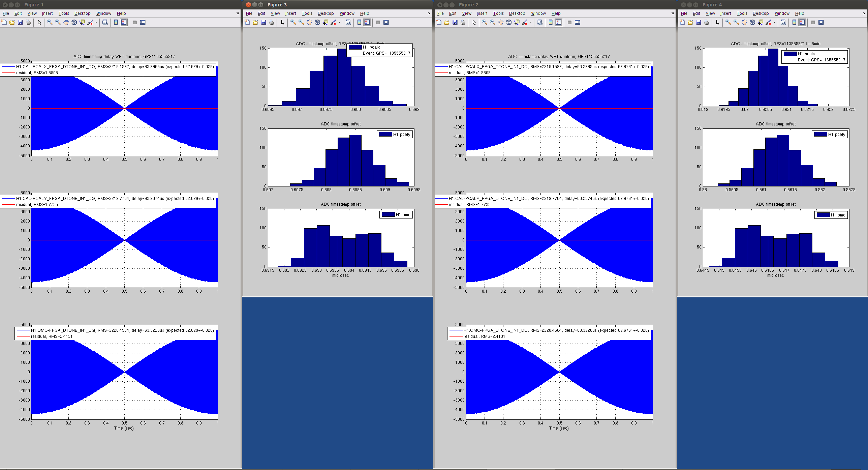Click Link Plot icon in Figure 3
Screen dimensions: 868x470
(348, 22)
